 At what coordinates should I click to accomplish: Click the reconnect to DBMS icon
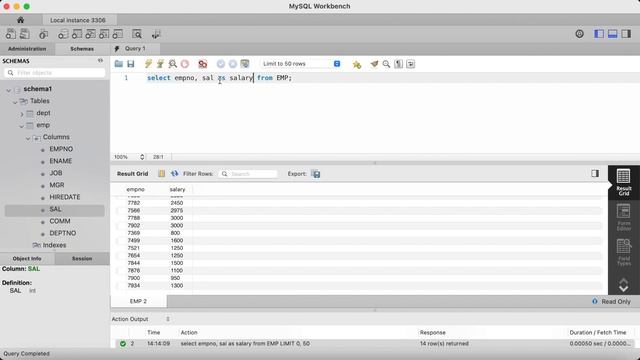pyautogui.click(x=156, y=34)
